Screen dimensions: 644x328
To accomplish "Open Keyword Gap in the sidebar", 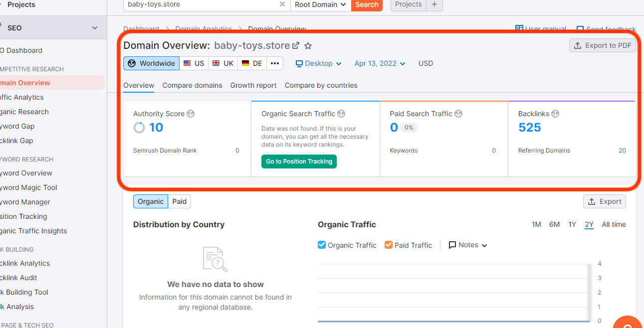I will [17, 126].
